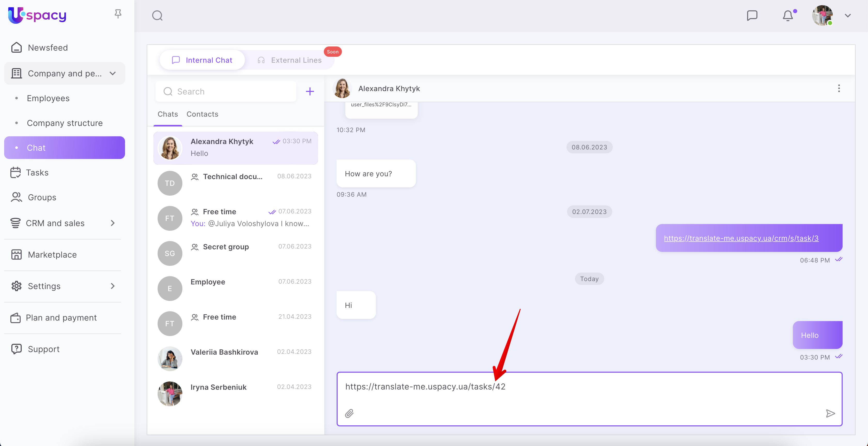Go to Employees in the sidebar

coord(48,98)
